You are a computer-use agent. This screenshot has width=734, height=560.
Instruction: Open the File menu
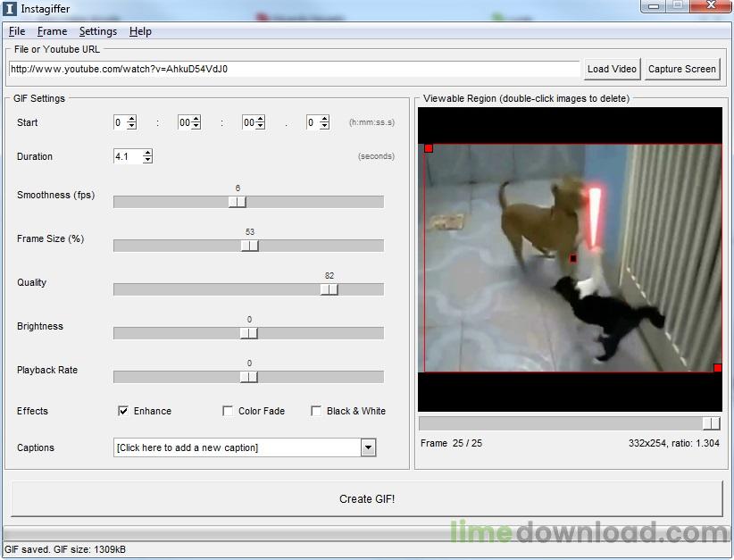[17, 31]
